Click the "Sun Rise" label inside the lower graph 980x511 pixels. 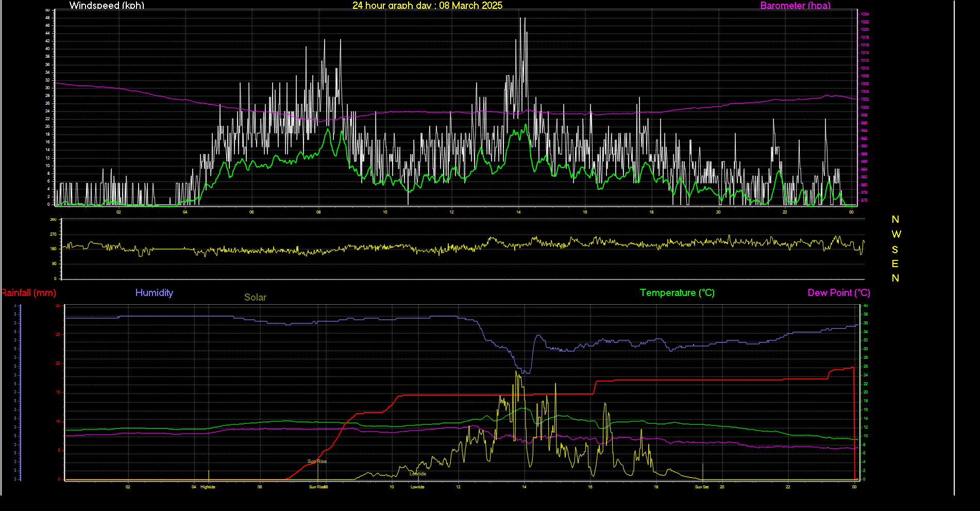click(x=317, y=461)
